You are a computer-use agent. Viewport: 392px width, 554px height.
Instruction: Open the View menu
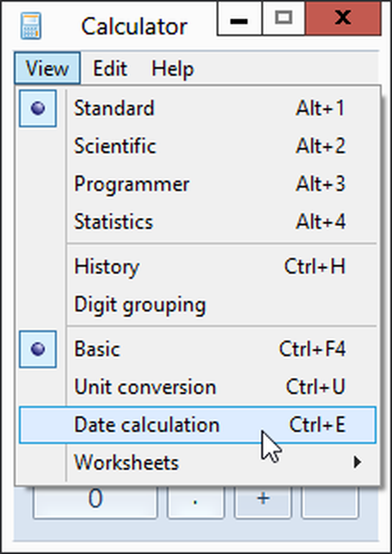pos(47,69)
